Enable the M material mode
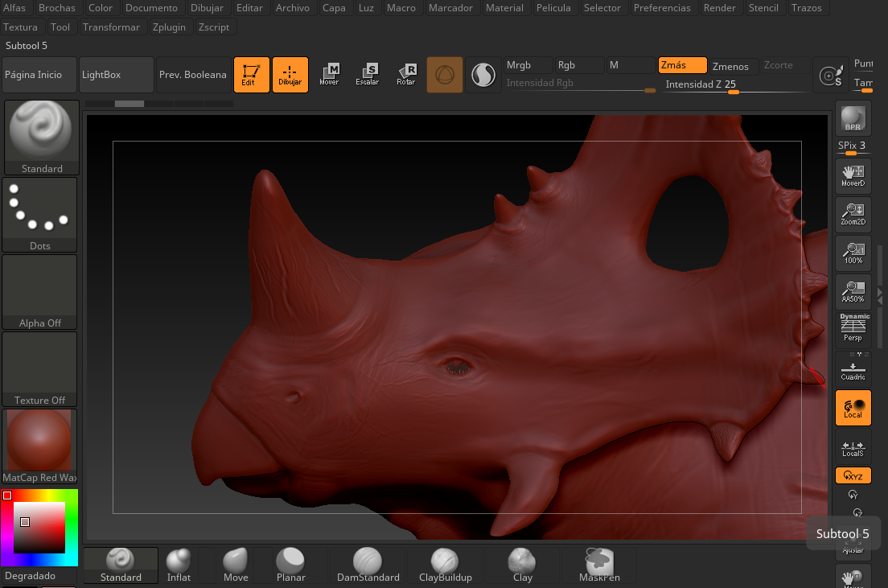This screenshot has height=588, width=888. click(x=631, y=65)
